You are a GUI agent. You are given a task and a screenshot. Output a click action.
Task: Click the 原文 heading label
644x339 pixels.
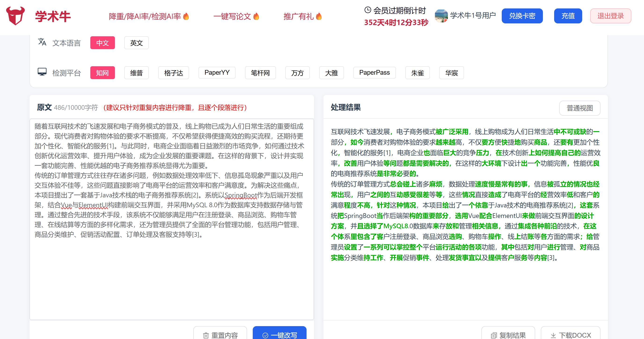[44, 108]
